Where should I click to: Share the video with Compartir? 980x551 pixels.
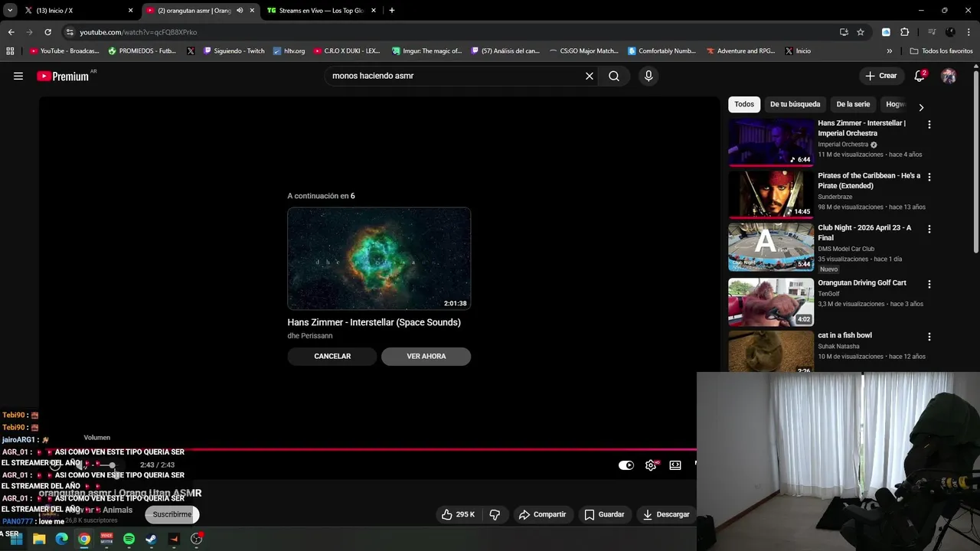[542, 514]
